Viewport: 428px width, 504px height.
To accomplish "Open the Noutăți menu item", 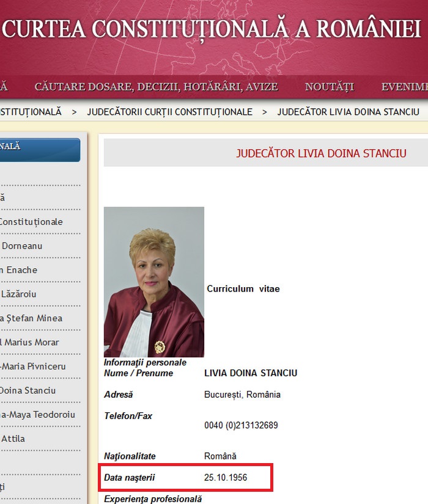I will pos(330,87).
